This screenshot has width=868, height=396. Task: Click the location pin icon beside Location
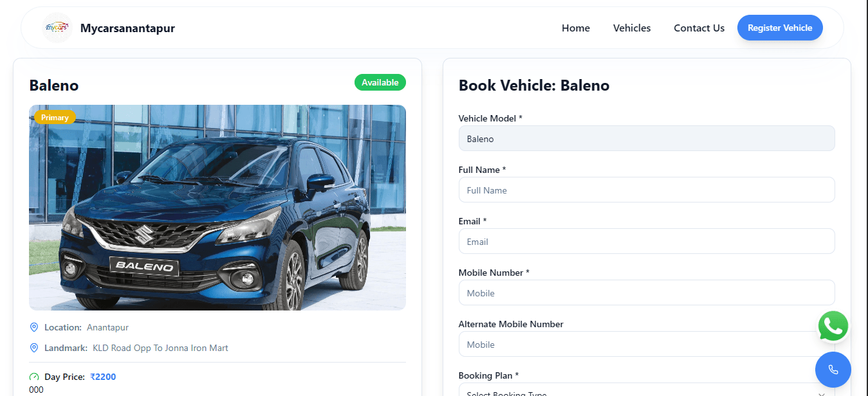pos(34,327)
